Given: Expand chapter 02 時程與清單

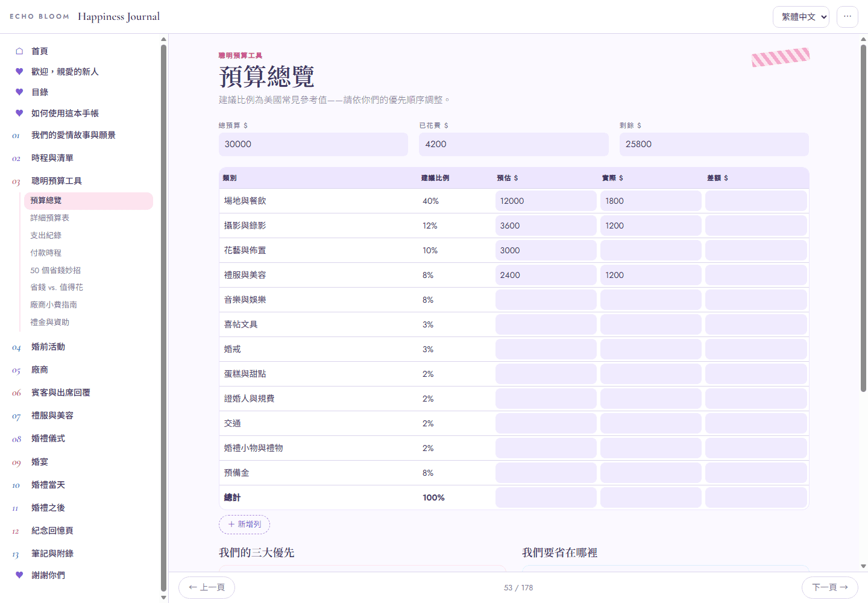Looking at the screenshot, I should pos(81,158).
